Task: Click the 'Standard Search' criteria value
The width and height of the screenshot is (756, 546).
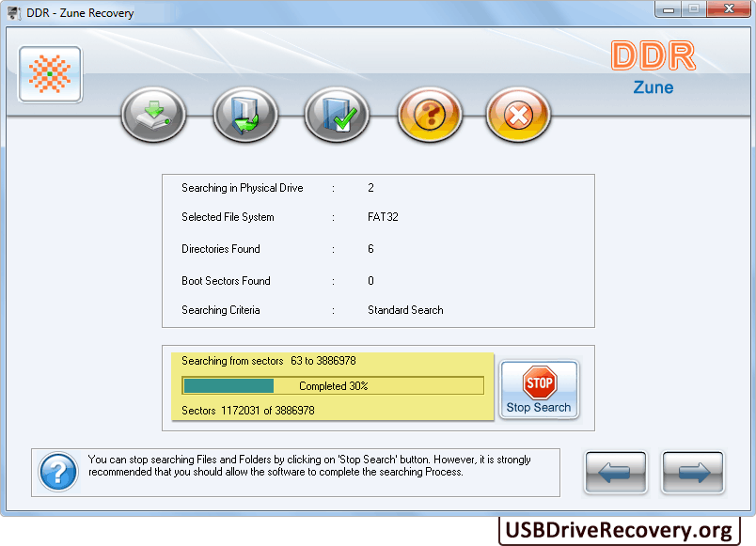Action: coord(405,310)
